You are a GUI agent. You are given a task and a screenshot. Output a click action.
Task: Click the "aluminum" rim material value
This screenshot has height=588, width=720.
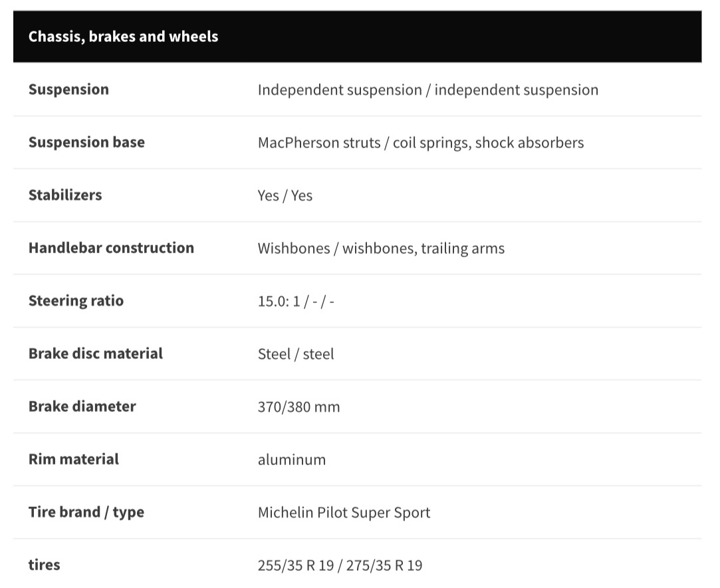(x=292, y=460)
